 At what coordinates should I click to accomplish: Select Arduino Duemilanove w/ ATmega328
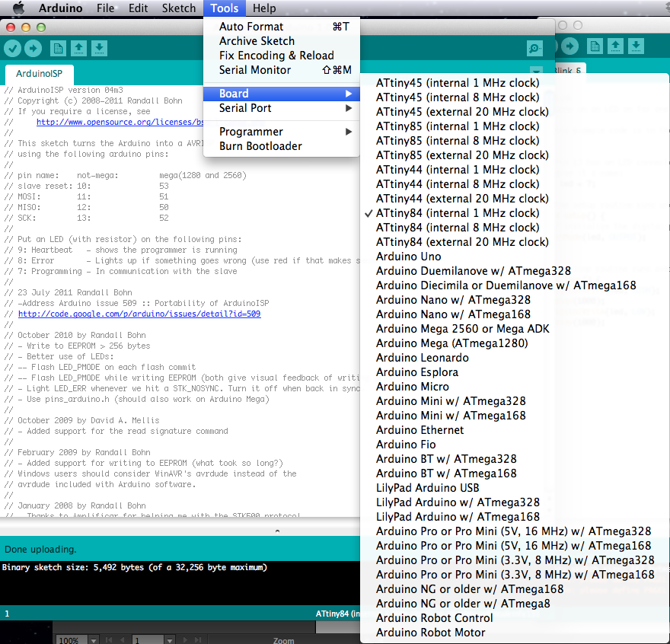pyautogui.click(x=515, y=271)
